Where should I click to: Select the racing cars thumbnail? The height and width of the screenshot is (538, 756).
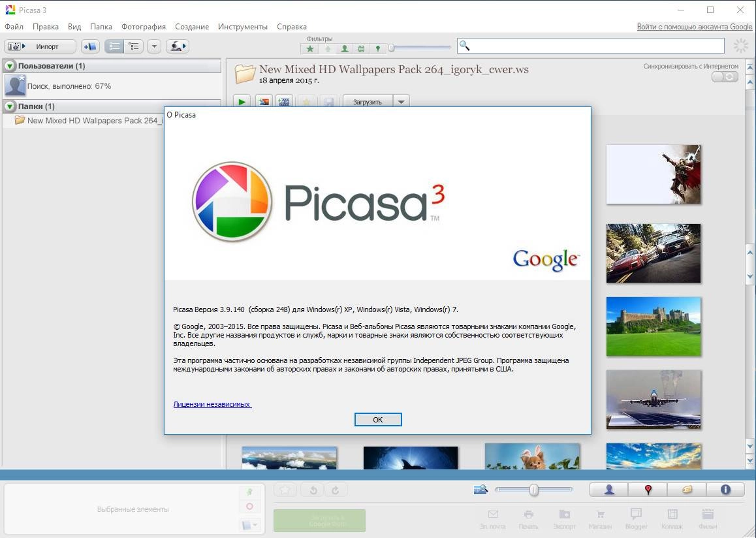coord(654,253)
